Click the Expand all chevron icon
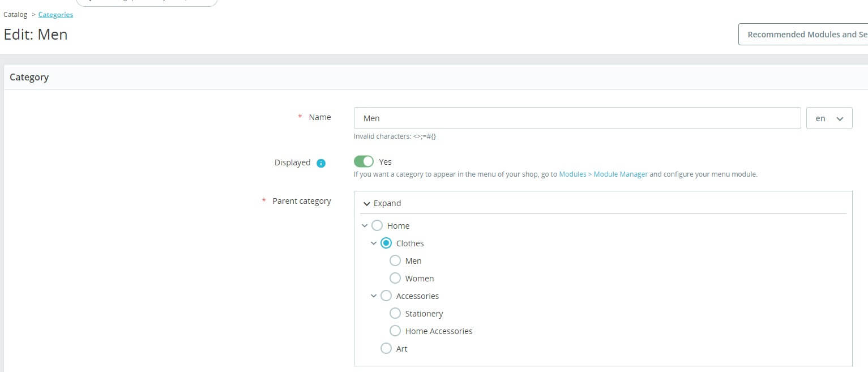This screenshot has height=372, width=868. 367,204
